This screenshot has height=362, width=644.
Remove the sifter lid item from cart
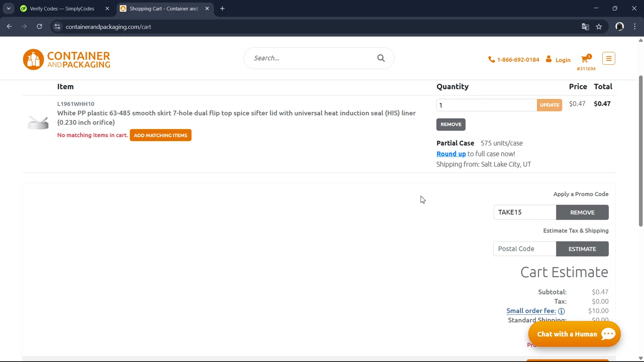click(x=451, y=124)
